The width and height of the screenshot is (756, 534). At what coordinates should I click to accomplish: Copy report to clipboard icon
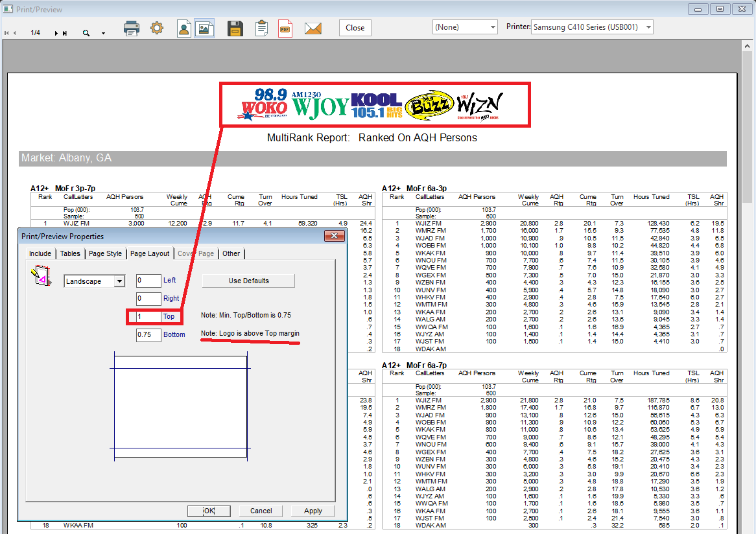point(261,29)
